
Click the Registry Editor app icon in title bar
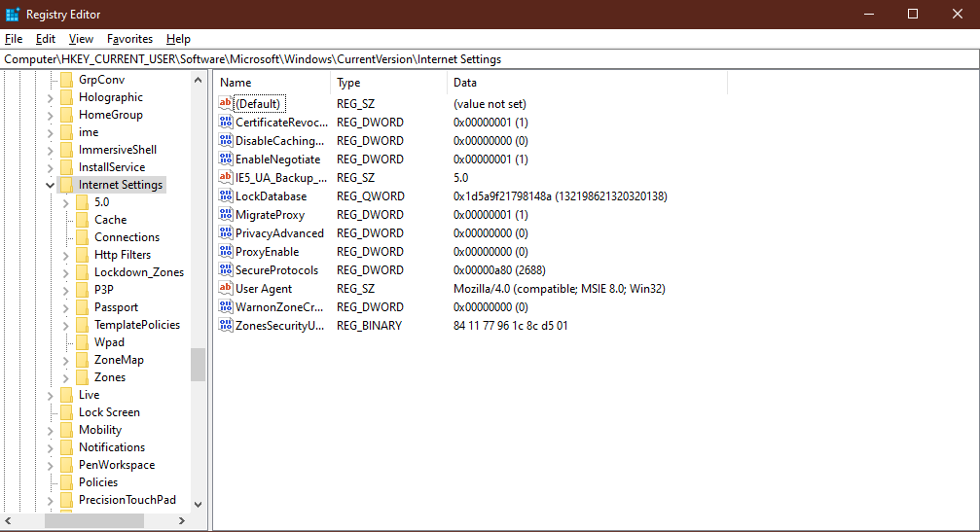[13, 14]
